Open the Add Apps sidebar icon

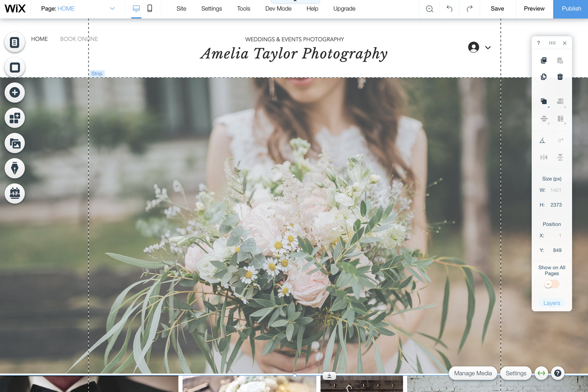(x=15, y=118)
